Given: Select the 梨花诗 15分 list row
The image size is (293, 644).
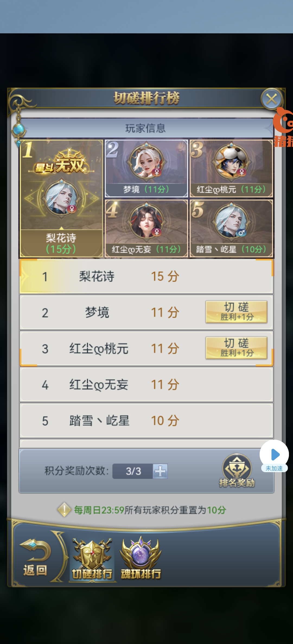Looking at the screenshot, I should pos(146,276).
